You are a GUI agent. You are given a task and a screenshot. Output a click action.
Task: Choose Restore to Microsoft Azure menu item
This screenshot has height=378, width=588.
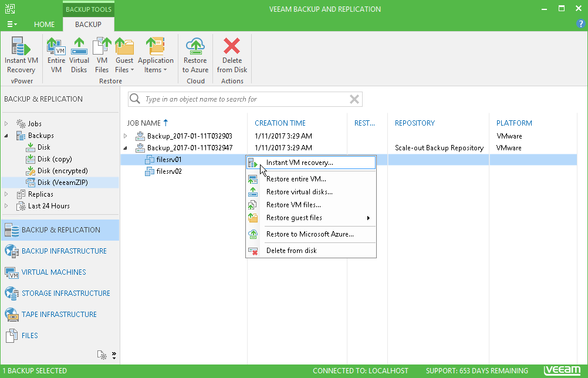[311, 234]
